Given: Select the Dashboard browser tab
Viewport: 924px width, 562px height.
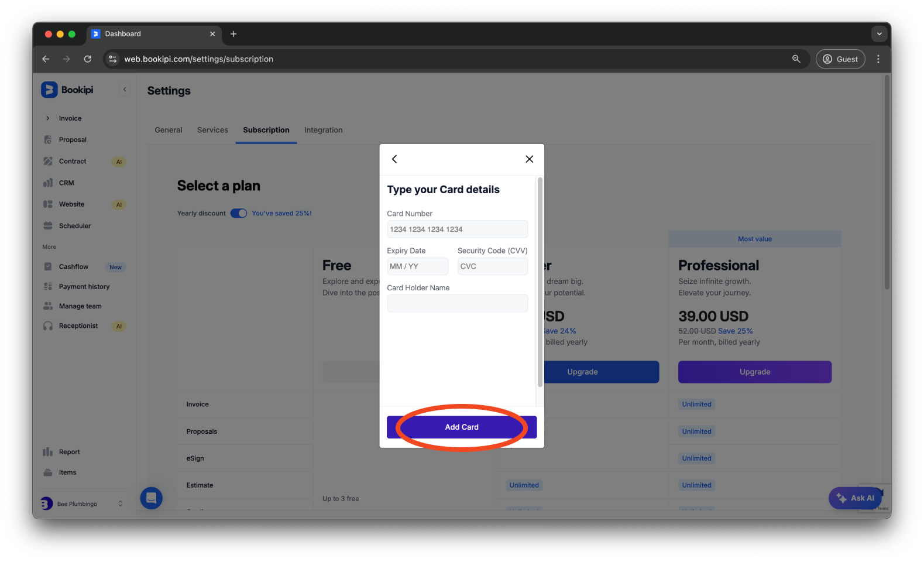Looking at the screenshot, I should click(x=154, y=34).
